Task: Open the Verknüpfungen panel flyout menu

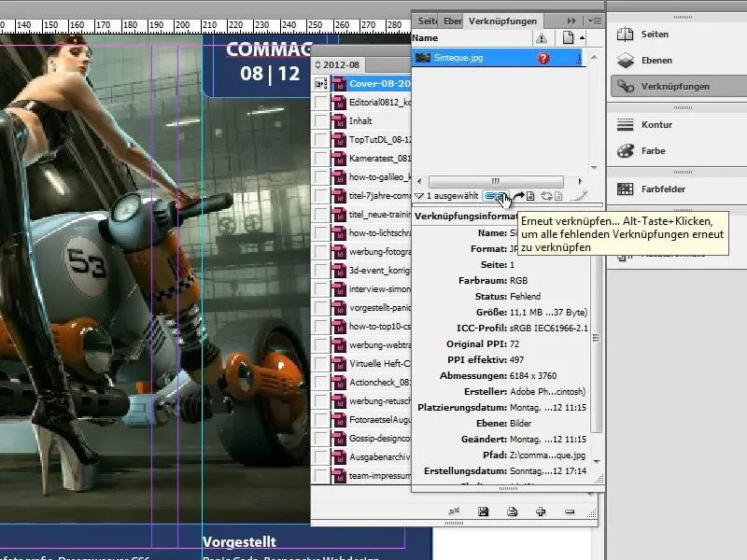Action: (595, 21)
